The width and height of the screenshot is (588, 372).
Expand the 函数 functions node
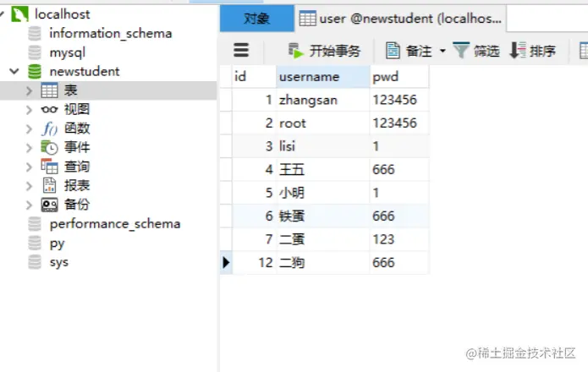[x=30, y=129]
